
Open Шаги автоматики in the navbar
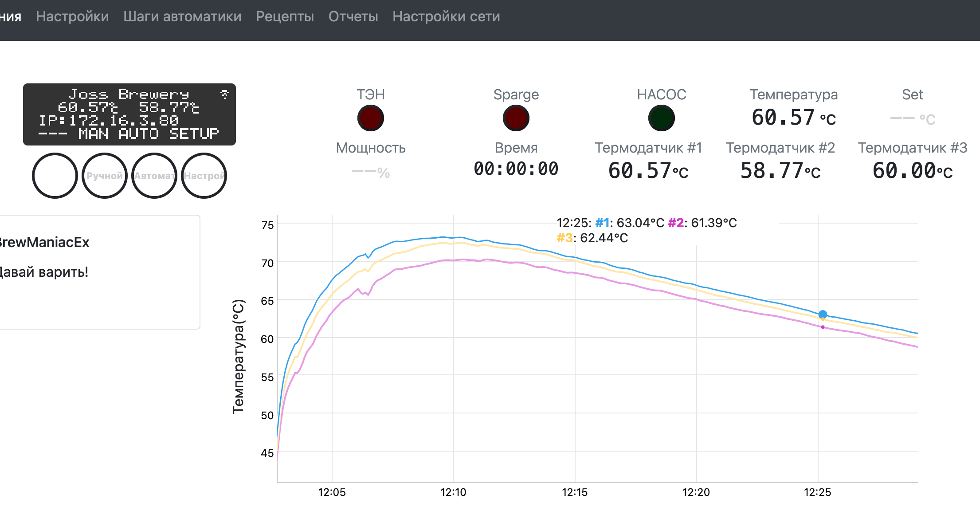click(182, 16)
